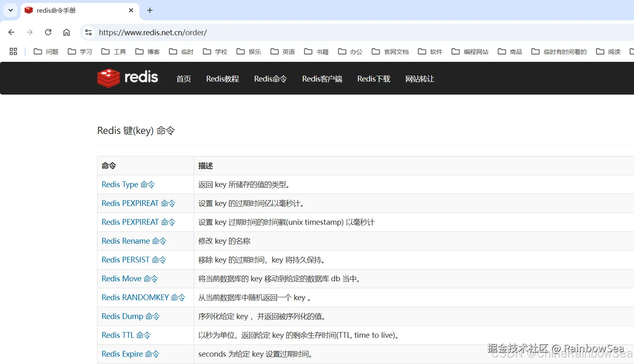Viewport: 634px width, 364px height.
Task: Open the Redis Type 命令 link
Action: (x=128, y=185)
